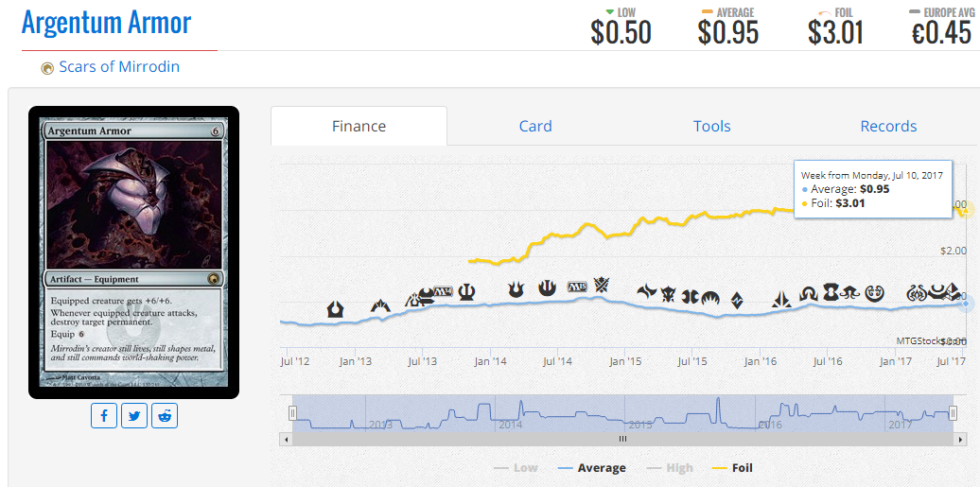This screenshot has width=980, height=487.
Task: Click the Oath of the Gatewatch icon
Action: tap(782, 299)
